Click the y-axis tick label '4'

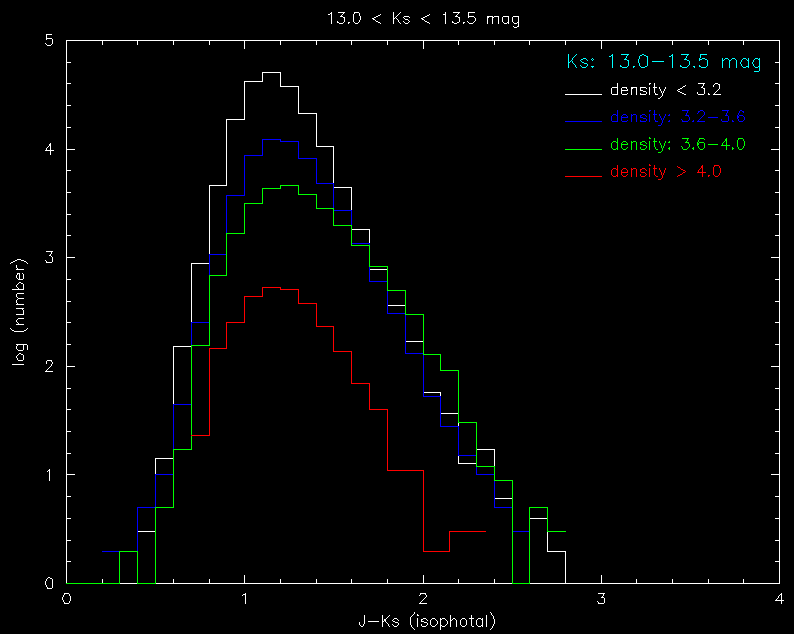48,150
